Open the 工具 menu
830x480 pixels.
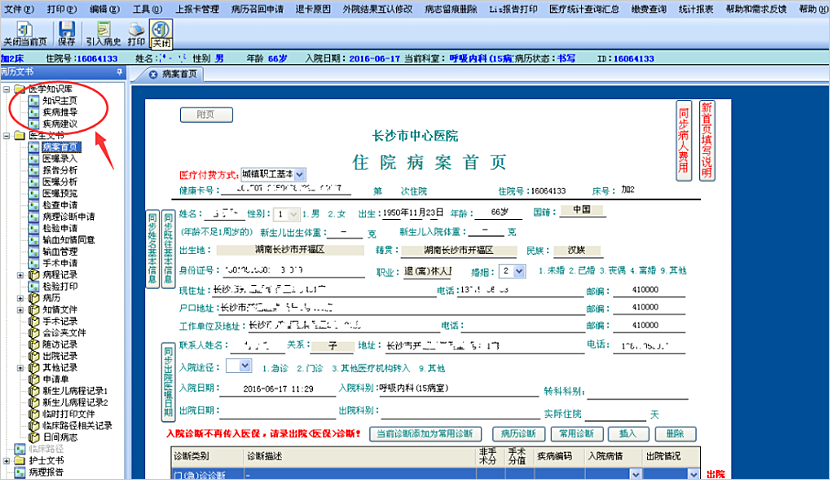coord(147,9)
